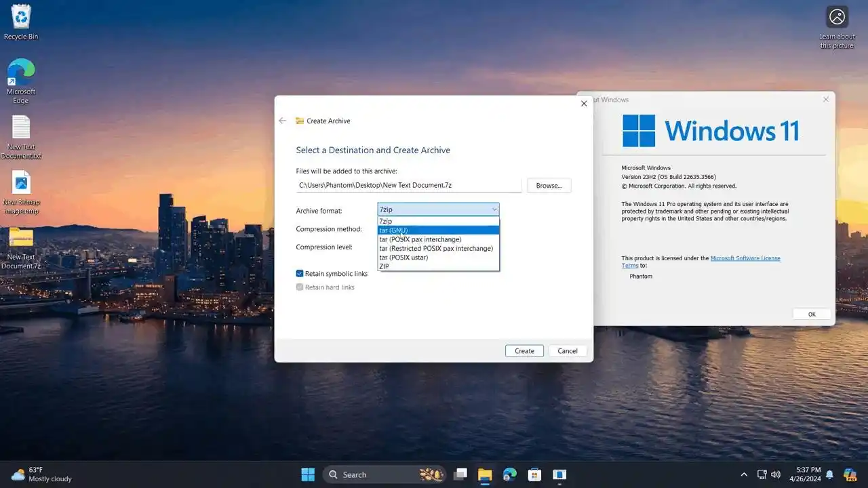Select the New Text Document.txt desktop file
This screenshot has height=488, width=868.
click(x=21, y=137)
